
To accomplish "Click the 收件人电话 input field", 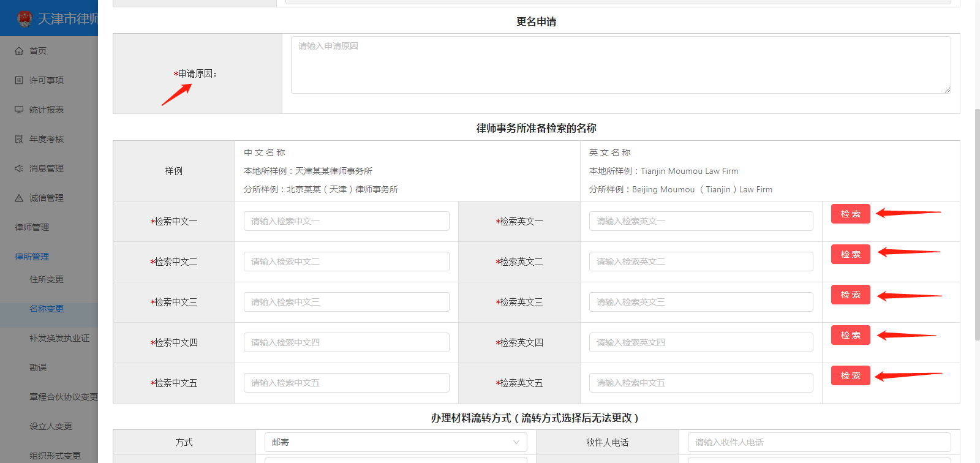I will pos(819,442).
